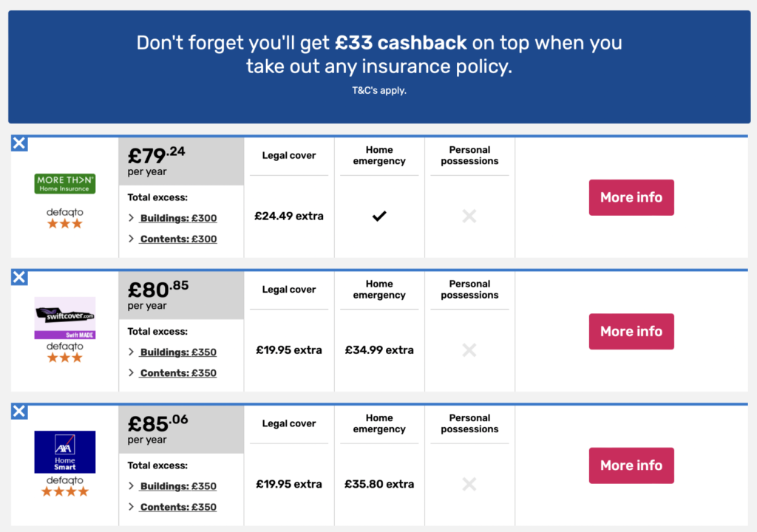Image resolution: width=757 pixels, height=532 pixels.
Task: Click personal possessions cross for More Than
Action: [x=469, y=216]
